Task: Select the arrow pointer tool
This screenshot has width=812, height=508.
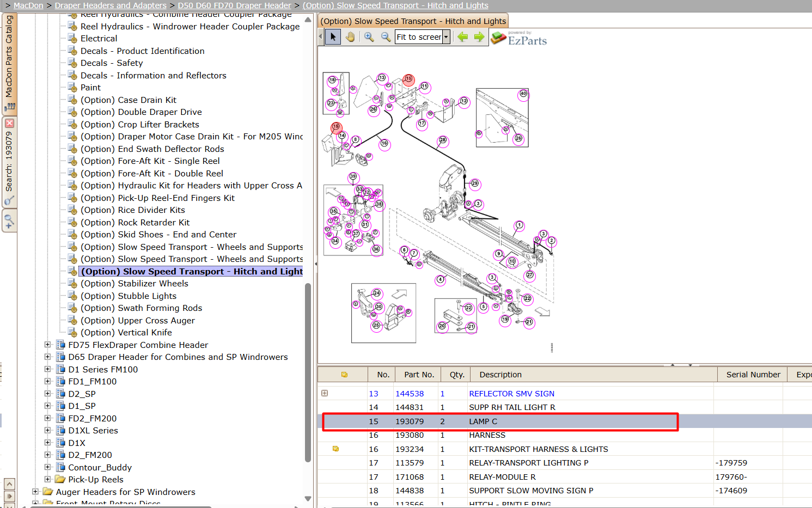Action: point(333,37)
